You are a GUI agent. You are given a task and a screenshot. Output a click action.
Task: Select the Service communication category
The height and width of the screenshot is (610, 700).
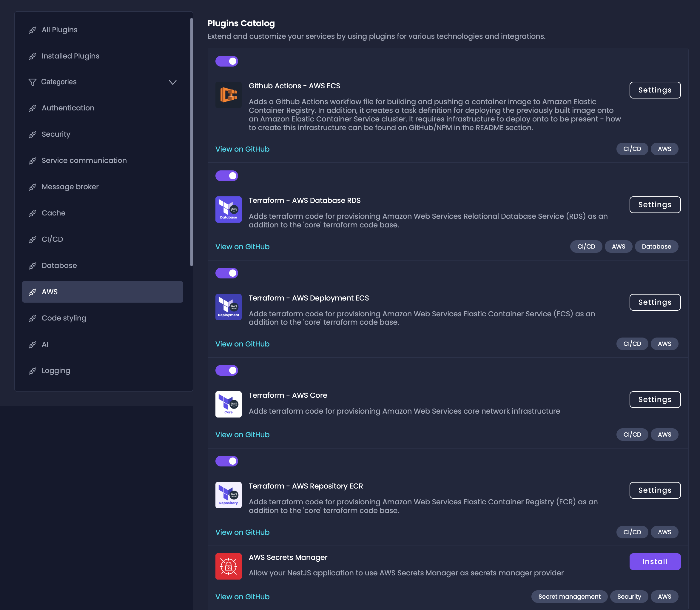tap(102, 160)
